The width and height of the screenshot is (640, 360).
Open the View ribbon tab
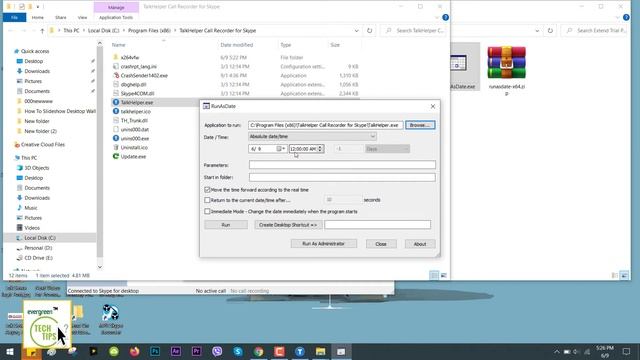coord(82,18)
